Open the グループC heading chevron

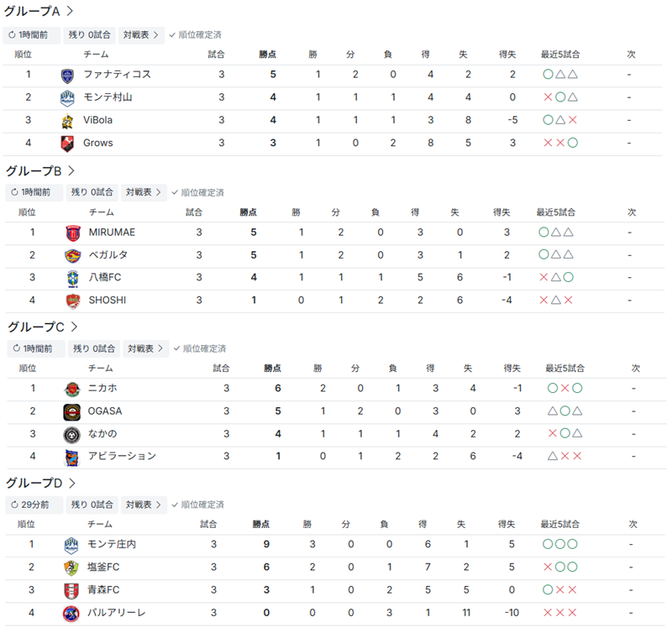(x=74, y=327)
